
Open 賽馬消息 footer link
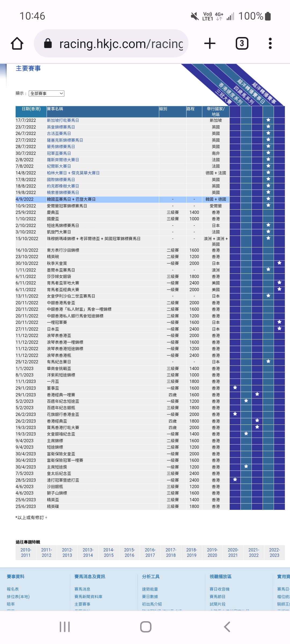[x=82, y=589]
